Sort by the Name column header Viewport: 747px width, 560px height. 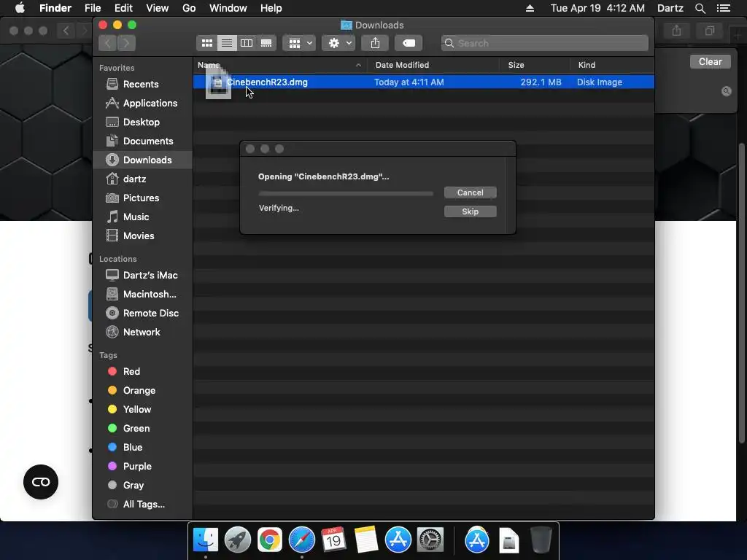click(x=279, y=65)
